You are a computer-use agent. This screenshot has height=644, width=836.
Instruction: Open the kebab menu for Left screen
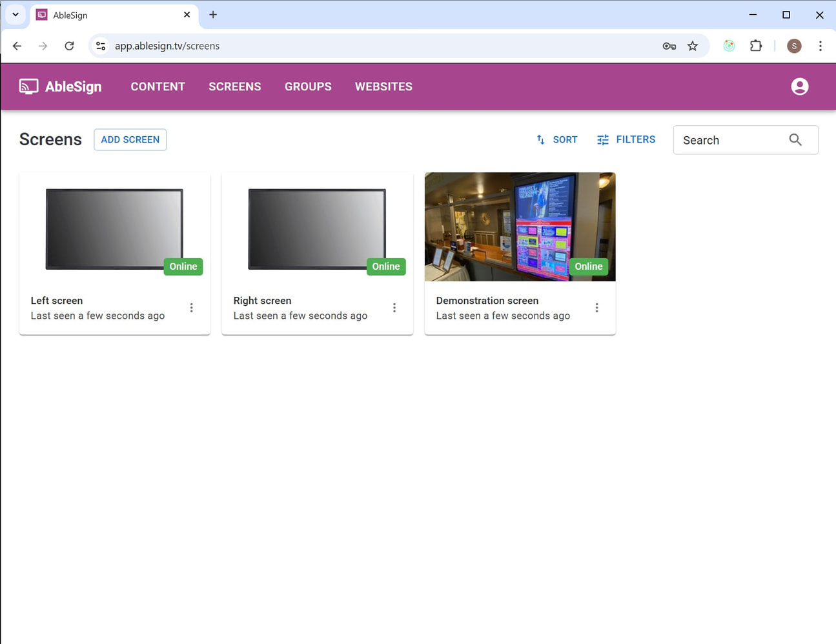(x=192, y=308)
